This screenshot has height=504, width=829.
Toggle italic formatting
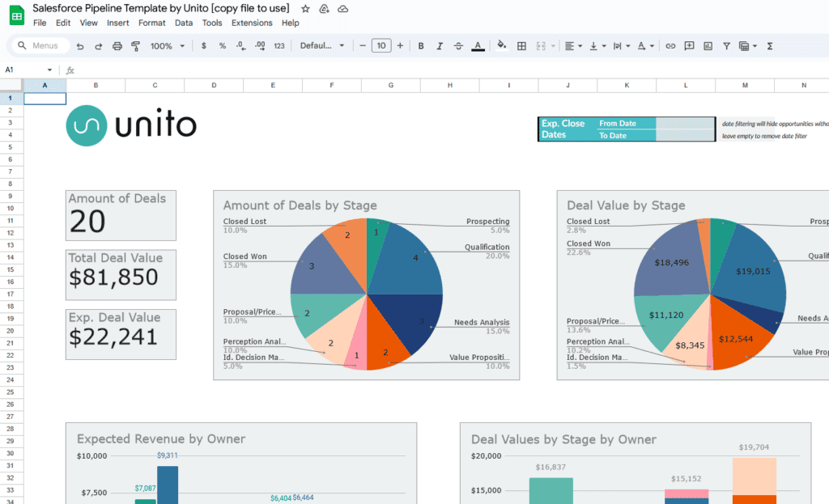[439, 45]
